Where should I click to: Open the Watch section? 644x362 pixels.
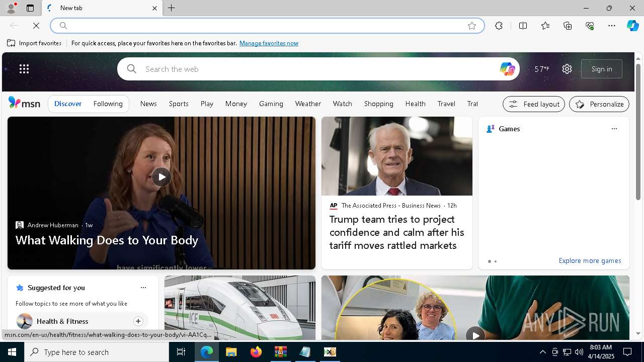tap(342, 104)
